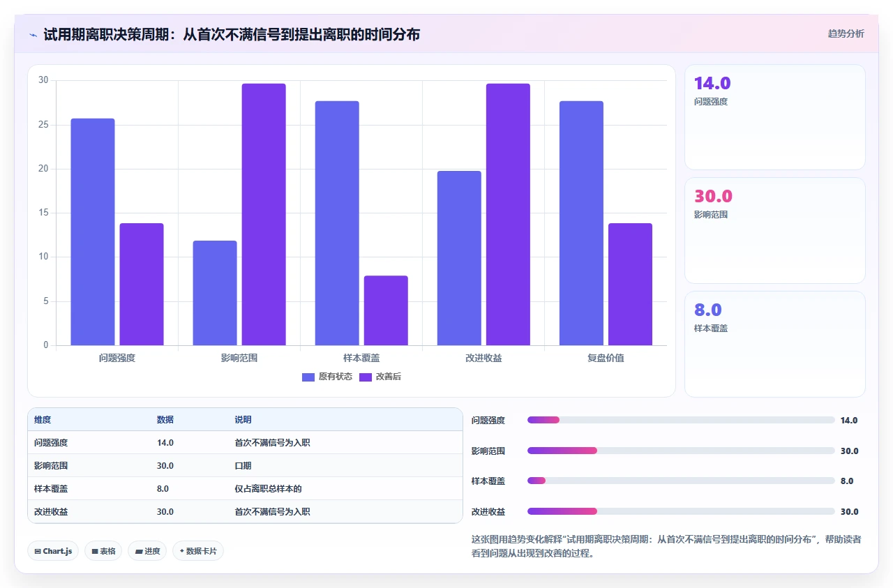Viewport: 893px width, 588px height.
Task: Open the 30.0 影响范围 data card
Action: click(775, 230)
